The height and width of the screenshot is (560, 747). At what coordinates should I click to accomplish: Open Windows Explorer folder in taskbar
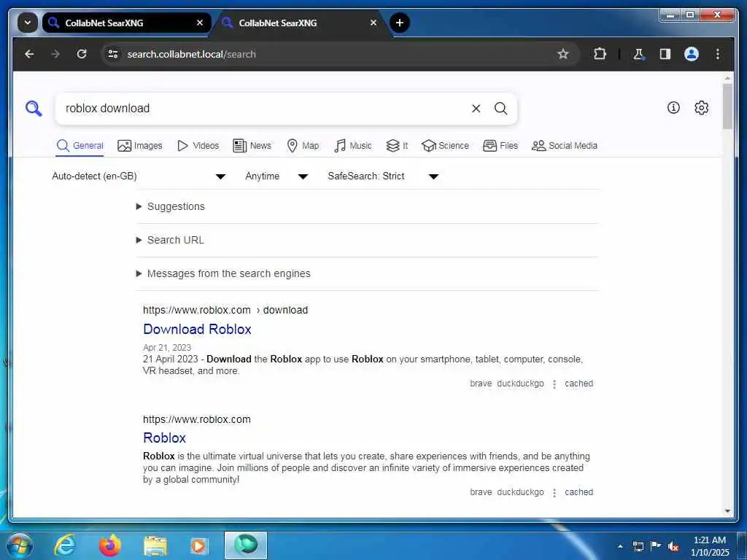[x=155, y=547]
